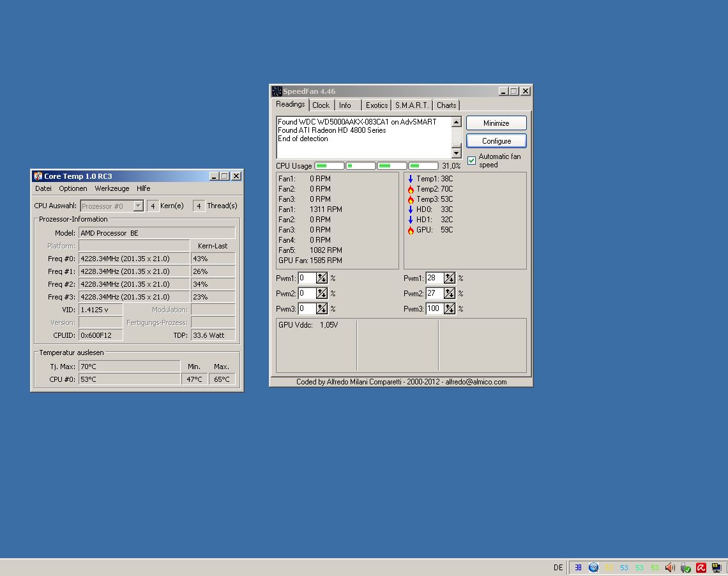Click the 'GPU Vddc: 1,05V' reading
Image resolution: width=728 pixels, height=576 pixels.
[308, 325]
